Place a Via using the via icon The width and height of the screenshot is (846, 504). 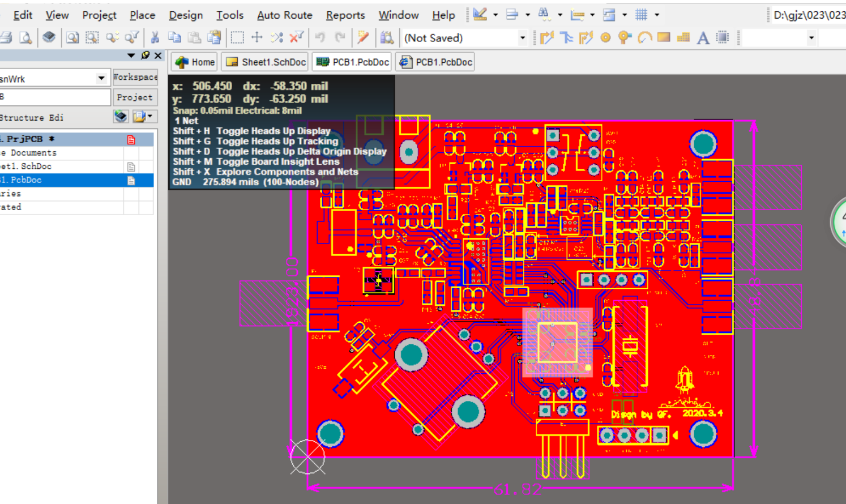(x=625, y=38)
